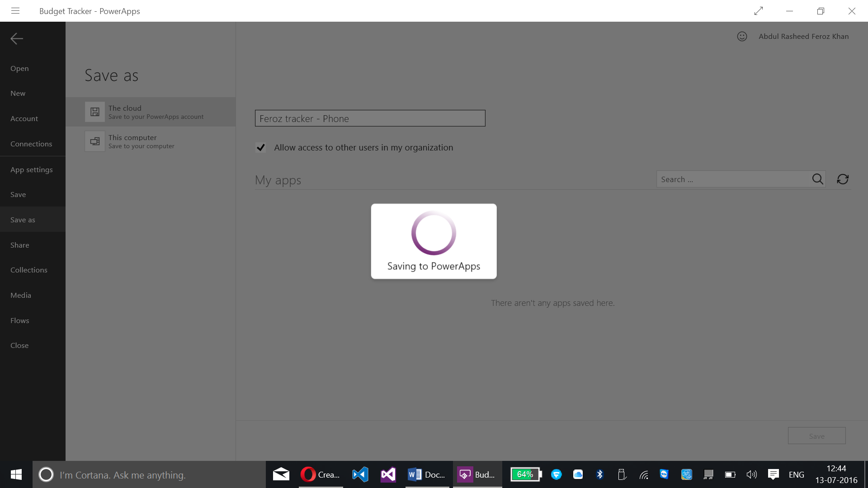The width and height of the screenshot is (868, 488).
Task: Click the OneDrive cloud tray icon
Action: (578, 474)
